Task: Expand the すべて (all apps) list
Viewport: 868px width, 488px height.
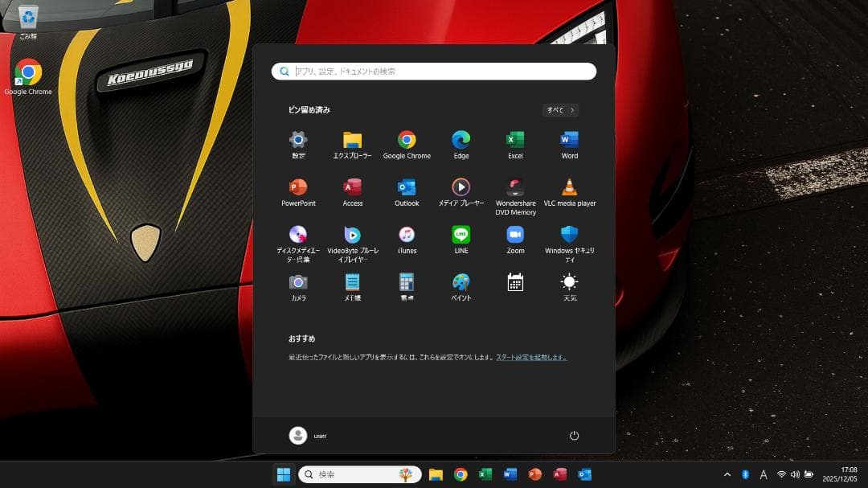Action: pos(559,109)
